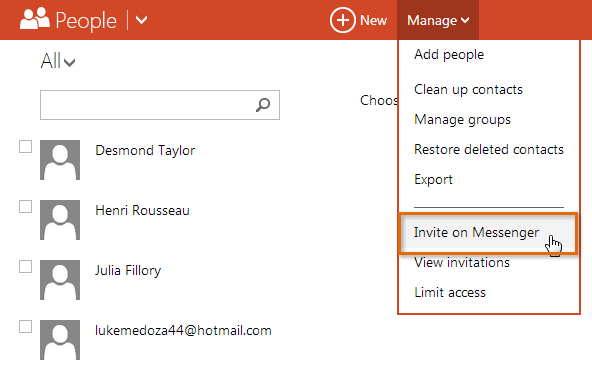Choose Add people from Manage menu
592x380 pixels.
[449, 55]
